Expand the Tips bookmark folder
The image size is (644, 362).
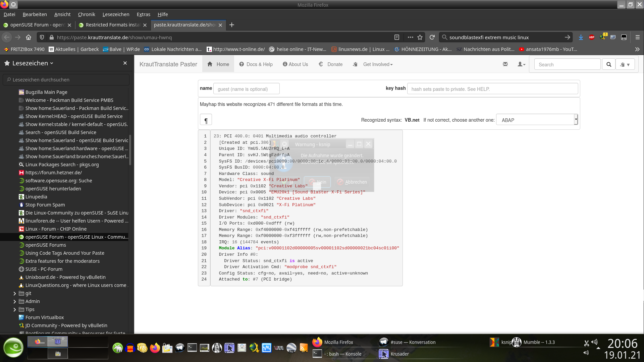click(x=15, y=309)
